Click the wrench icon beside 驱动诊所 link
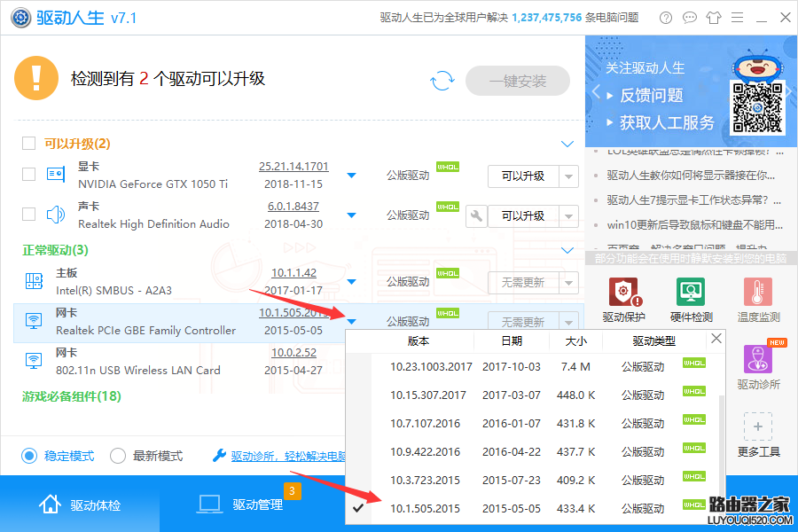This screenshot has width=798, height=532. coord(219,455)
